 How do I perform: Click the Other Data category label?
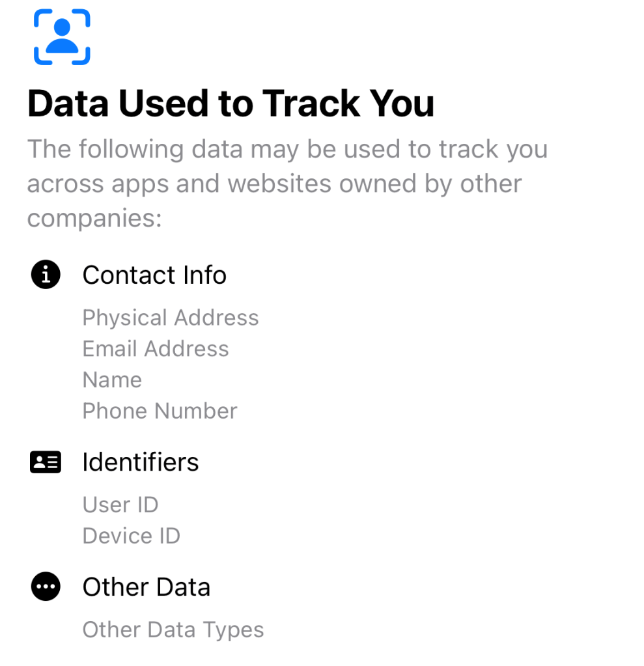point(146,587)
